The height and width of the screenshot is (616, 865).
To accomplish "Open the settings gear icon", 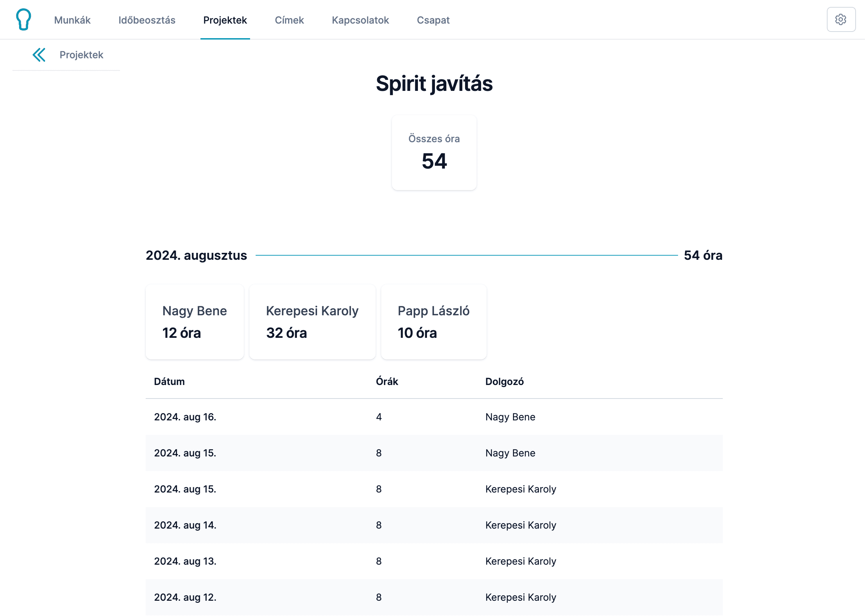I will click(x=841, y=19).
